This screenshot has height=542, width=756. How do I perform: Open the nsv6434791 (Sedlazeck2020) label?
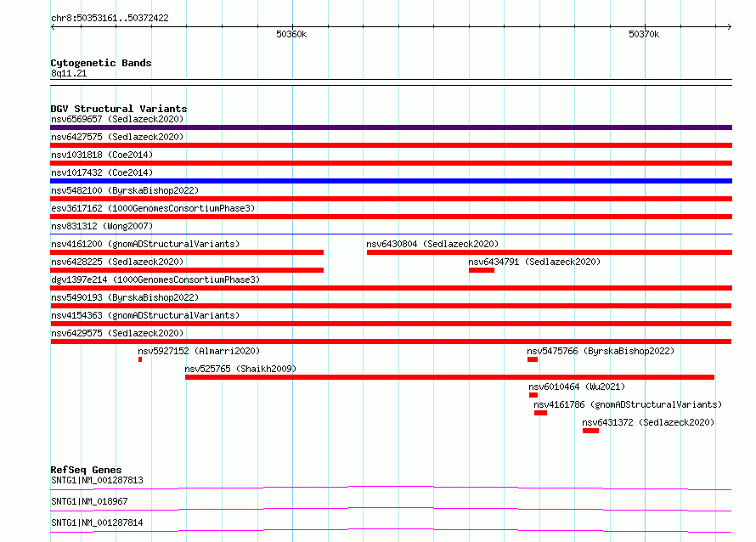click(534, 262)
